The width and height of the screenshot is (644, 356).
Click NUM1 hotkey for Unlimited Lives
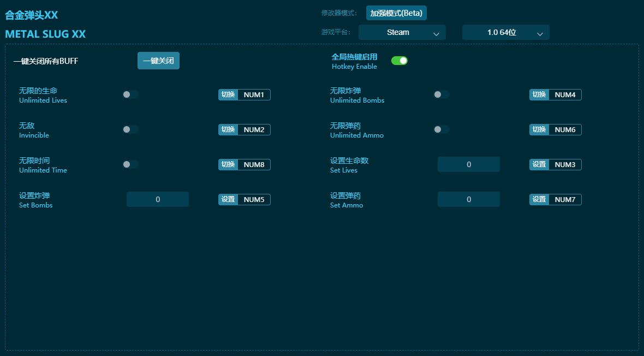pos(254,95)
